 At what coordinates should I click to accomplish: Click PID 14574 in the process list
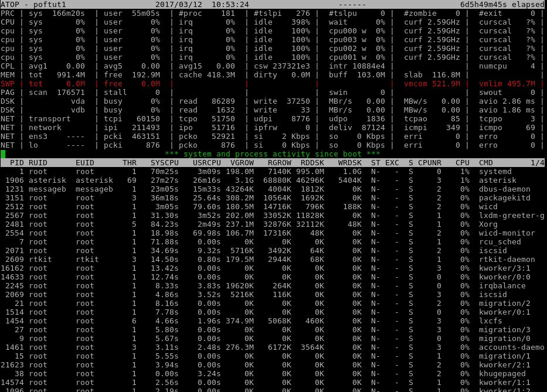[12, 383]
